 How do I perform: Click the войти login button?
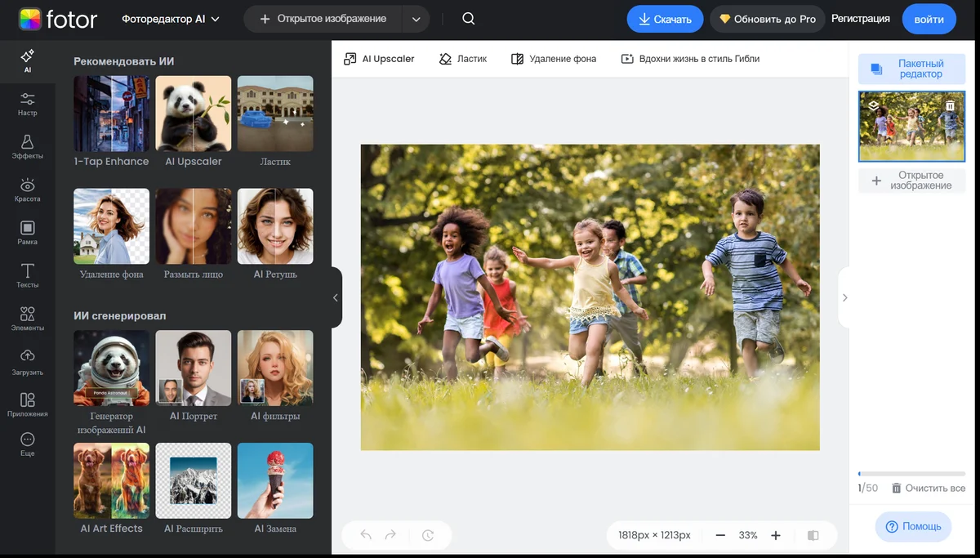[x=929, y=19]
